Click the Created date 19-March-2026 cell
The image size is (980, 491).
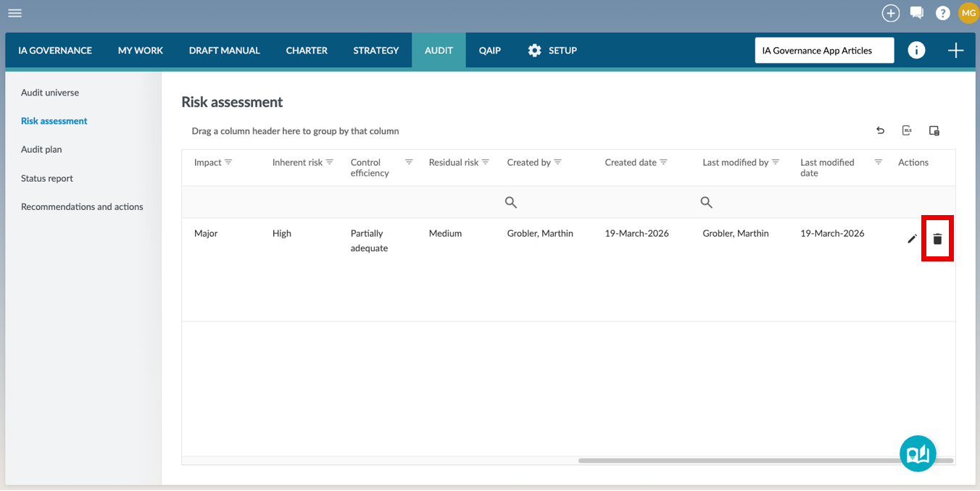click(637, 233)
